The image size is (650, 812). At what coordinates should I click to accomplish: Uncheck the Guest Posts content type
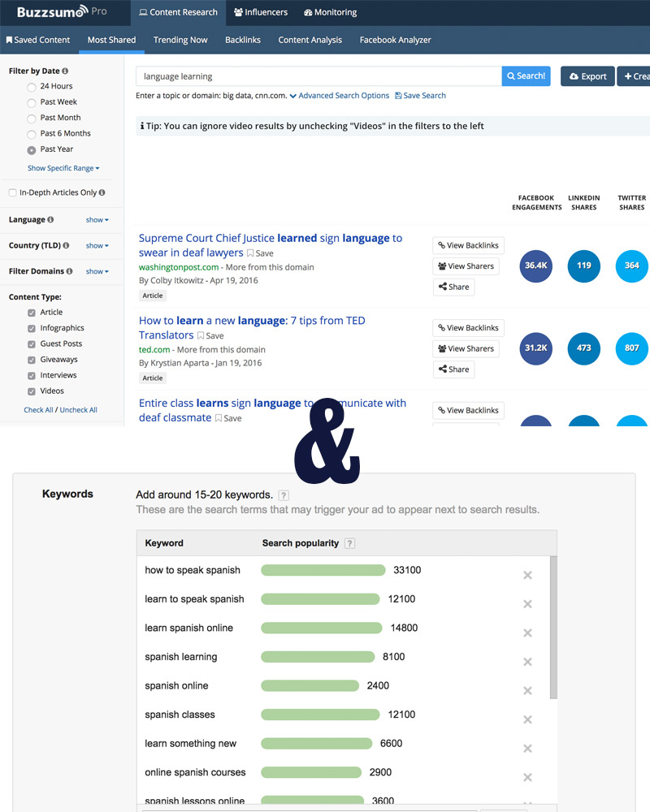pyautogui.click(x=32, y=344)
